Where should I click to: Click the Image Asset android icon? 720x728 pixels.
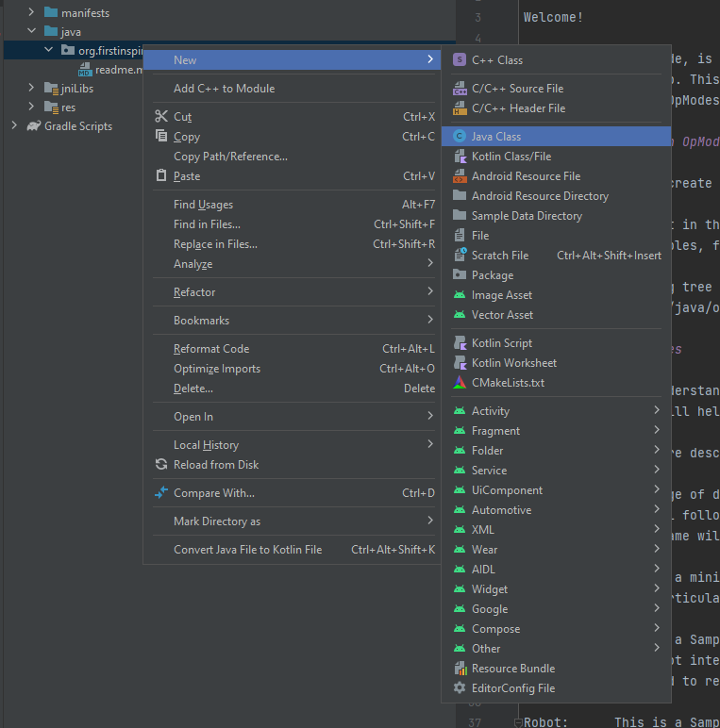[460, 295]
